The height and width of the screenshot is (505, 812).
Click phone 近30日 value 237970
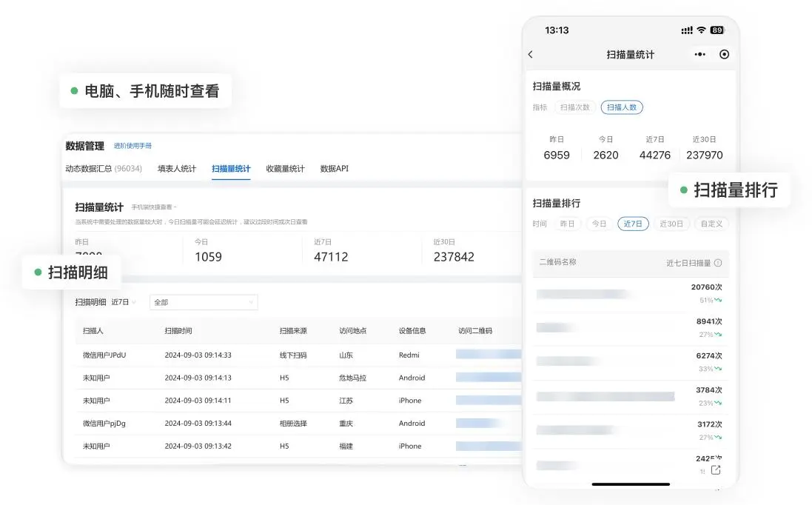click(704, 155)
